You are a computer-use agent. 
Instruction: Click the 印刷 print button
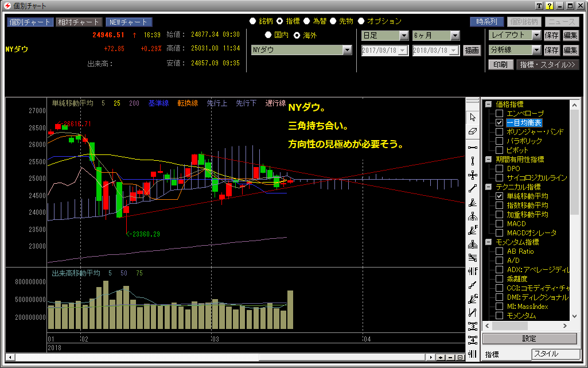500,64
